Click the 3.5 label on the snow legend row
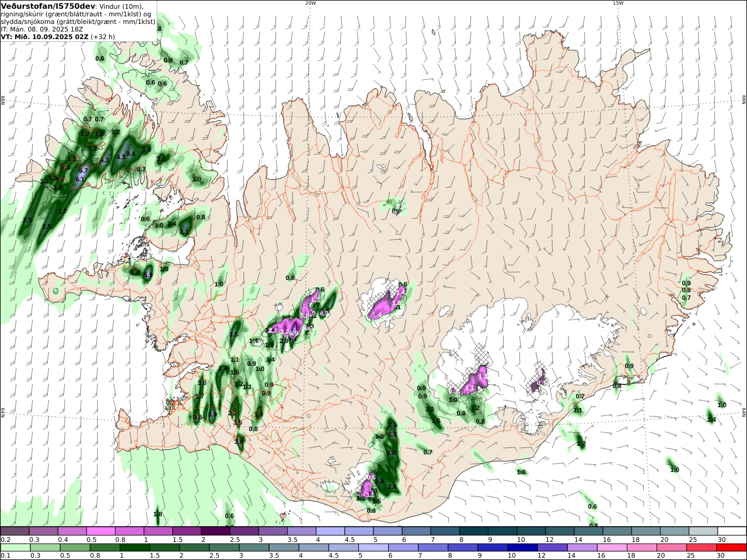Screen dimensions: 747x560 click(292, 540)
